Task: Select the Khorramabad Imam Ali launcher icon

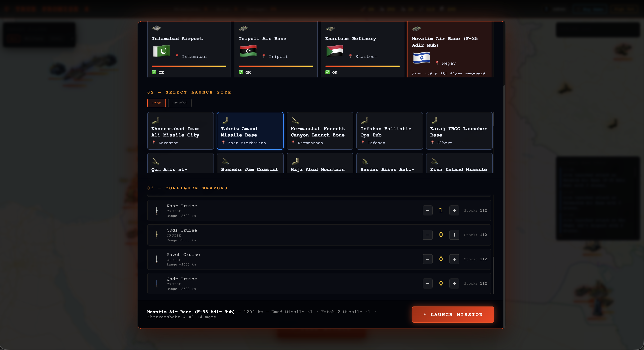Action: [156, 120]
